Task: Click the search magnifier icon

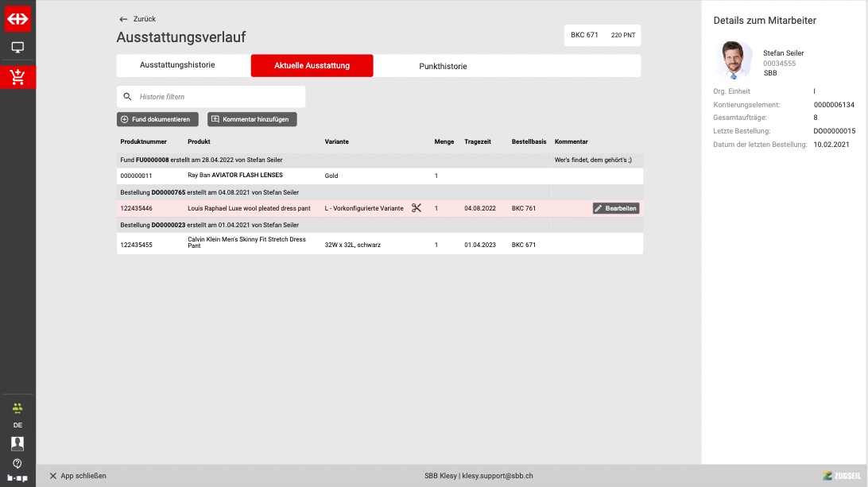Action: pyautogui.click(x=127, y=96)
